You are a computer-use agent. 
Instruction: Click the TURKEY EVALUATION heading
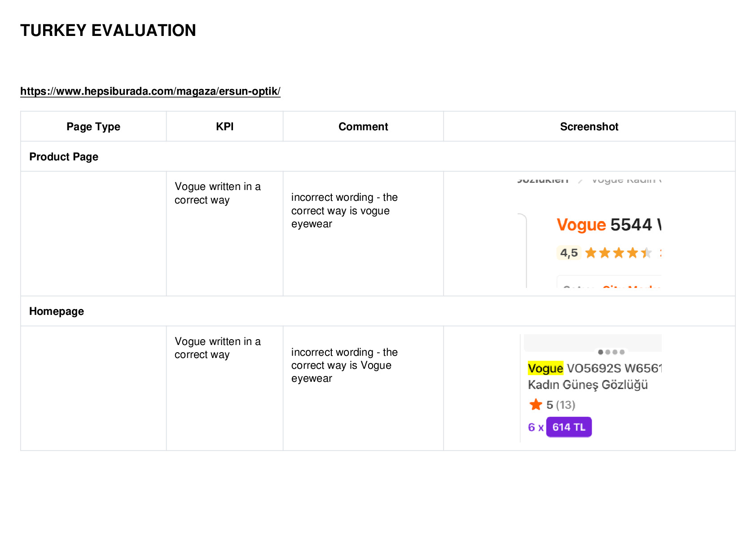(x=108, y=31)
